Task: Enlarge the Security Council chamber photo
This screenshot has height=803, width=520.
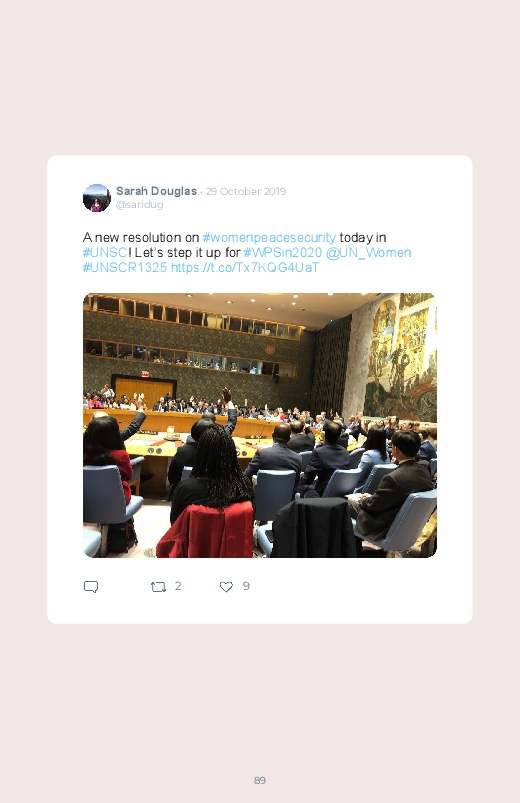Action: click(x=260, y=425)
